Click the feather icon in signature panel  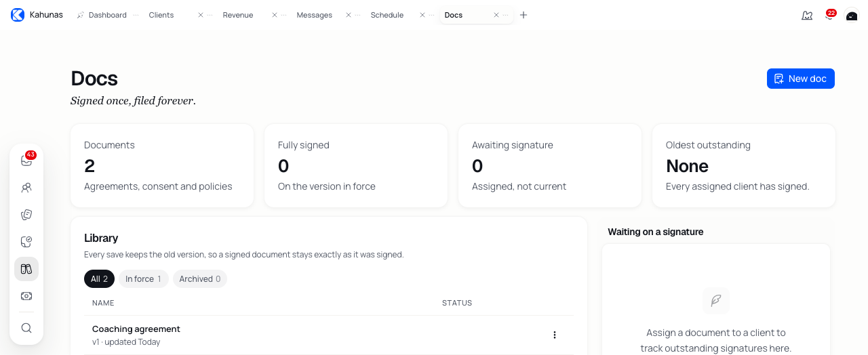tap(716, 301)
